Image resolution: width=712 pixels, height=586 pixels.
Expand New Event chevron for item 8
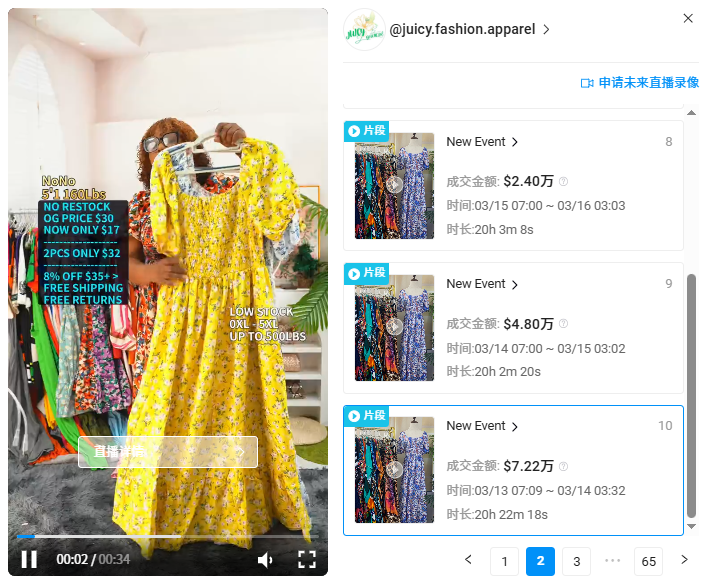[515, 143]
